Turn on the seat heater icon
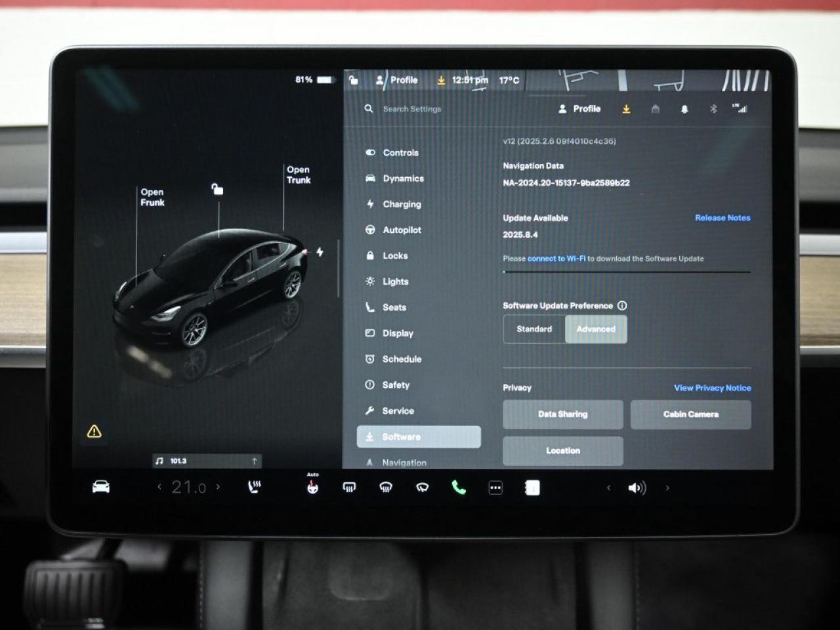Screen dimensions: 840x630 pos(255,487)
